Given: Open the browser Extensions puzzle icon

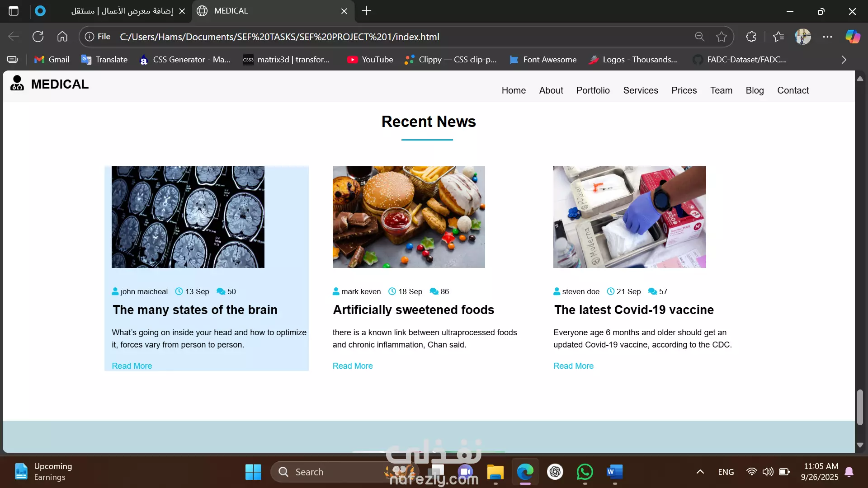Looking at the screenshot, I should click(x=751, y=37).
